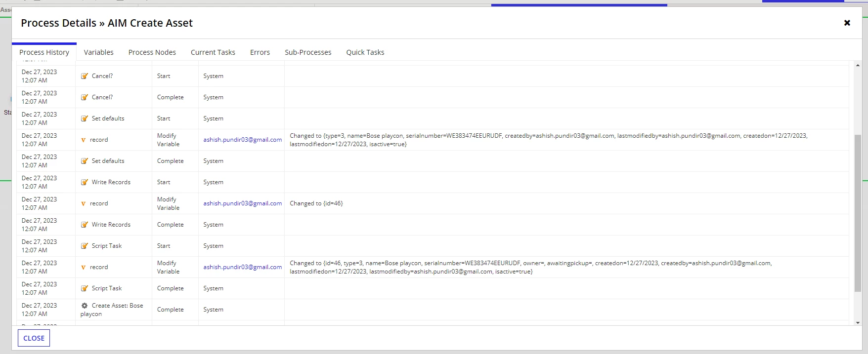Viewport: 868px width, 354px height.
Task: Click the task icon in the Cancel? Start row
Action: 85,76
